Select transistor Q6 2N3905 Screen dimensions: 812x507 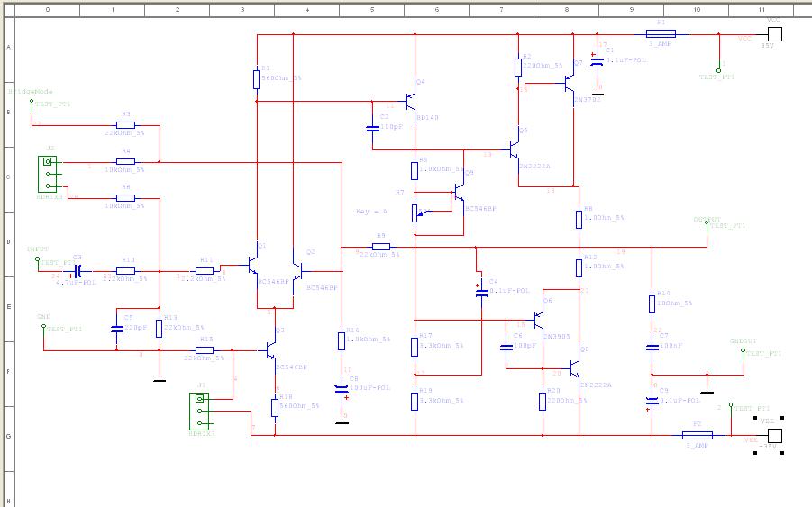pos(539,320)
